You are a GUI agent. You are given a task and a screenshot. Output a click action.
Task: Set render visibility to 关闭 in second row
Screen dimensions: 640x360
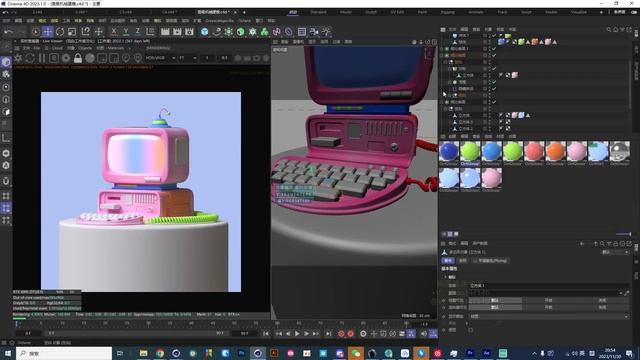(602, 307)
